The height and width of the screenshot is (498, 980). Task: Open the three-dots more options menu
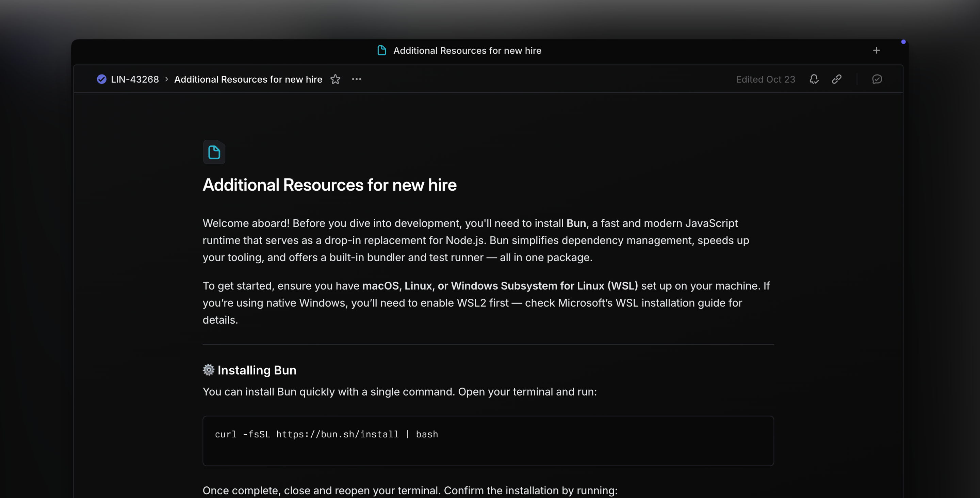click(357, 79)
